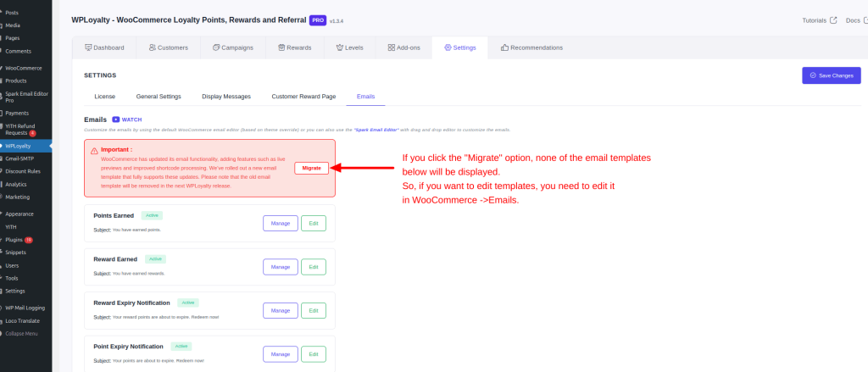This screenshot has height=372, width=868.
Task: Open the Recommendations tab
Action: [x=531, y=47]
